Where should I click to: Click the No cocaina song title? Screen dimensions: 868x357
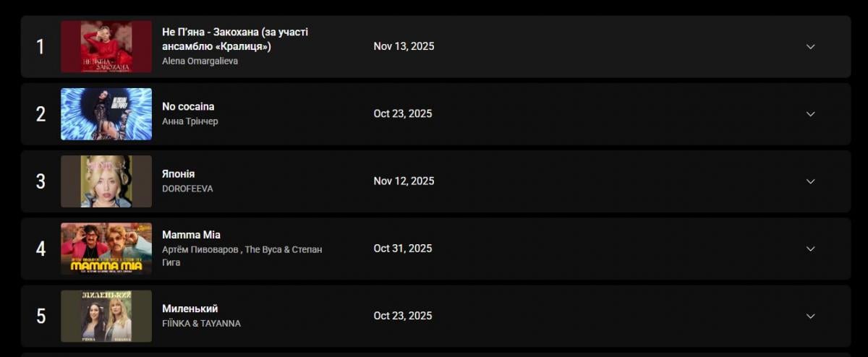pos(188,106)
